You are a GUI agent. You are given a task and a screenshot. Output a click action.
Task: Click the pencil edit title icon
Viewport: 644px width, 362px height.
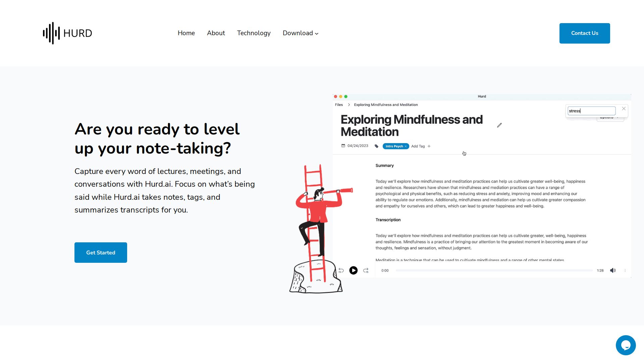499,125
